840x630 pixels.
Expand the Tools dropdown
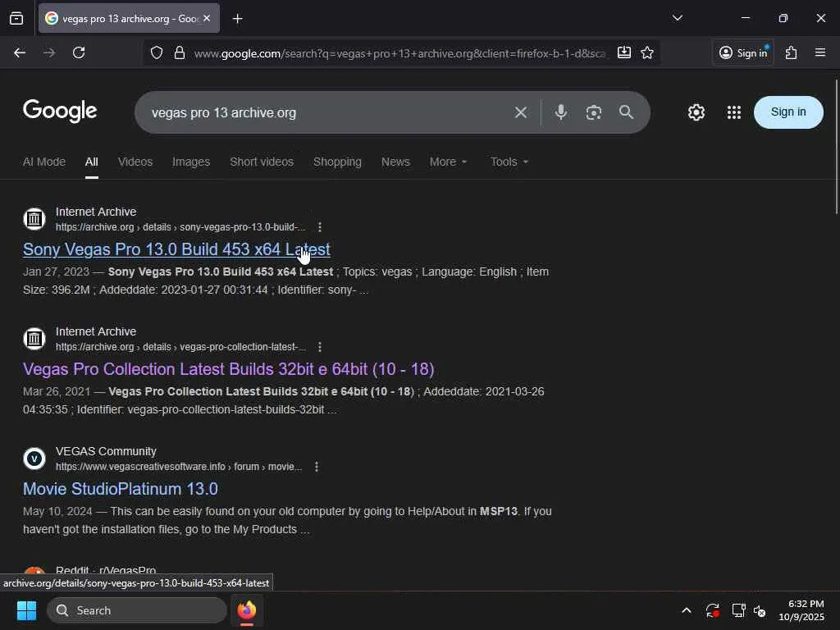[x=509, y=162]
